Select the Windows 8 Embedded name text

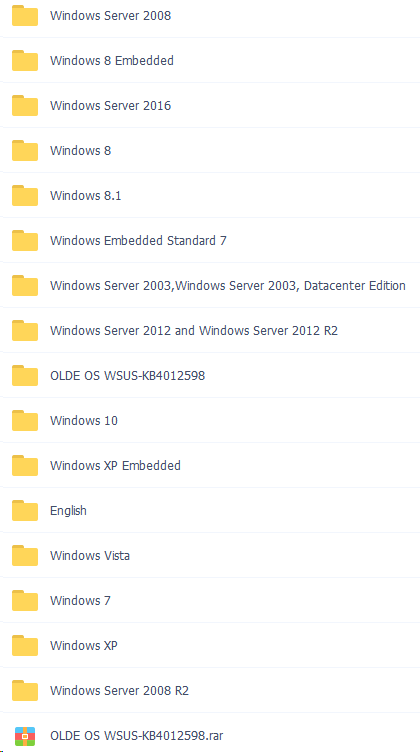pos(112,61)
